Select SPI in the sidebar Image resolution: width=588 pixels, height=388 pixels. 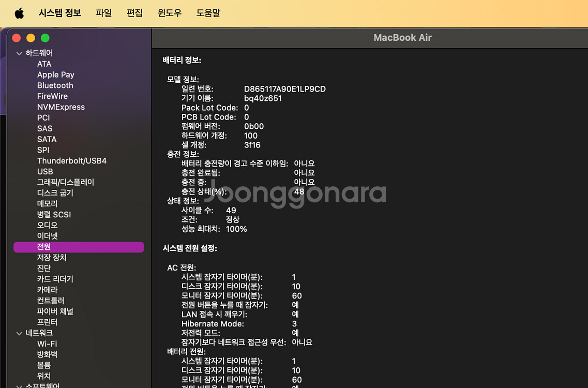(x=43, y=150)
